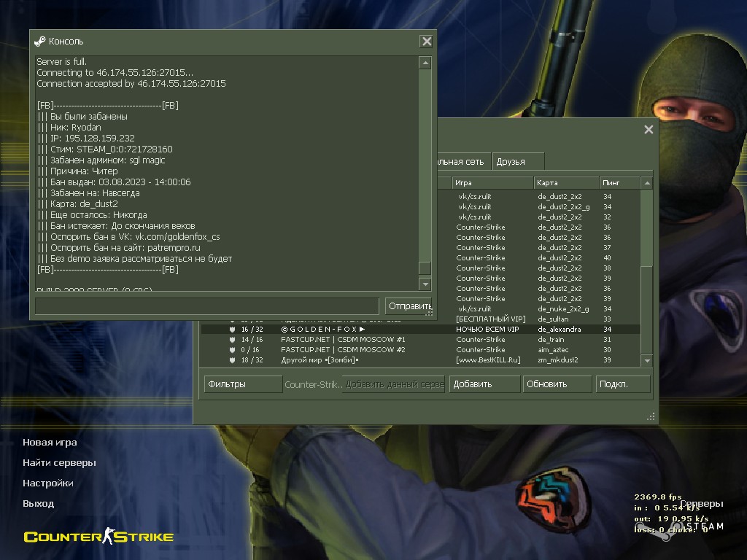The width and height of the screenshot is (747, 560).
Task: Select the FASTCUP.NET CSDM MOSCOW #2 server
Action: click(x=343, y=350)
